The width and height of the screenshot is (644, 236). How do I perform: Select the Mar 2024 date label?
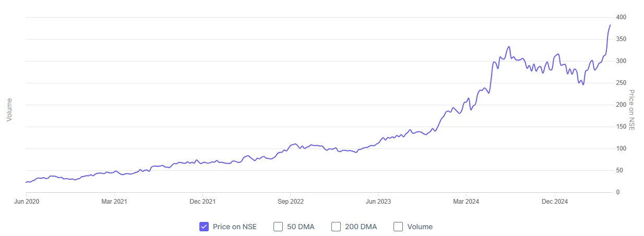point(467,201)
